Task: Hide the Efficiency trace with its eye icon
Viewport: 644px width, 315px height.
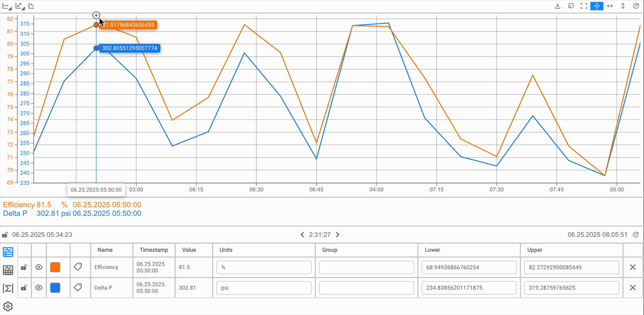Action: pyautogui.click(x=39, y=267)
